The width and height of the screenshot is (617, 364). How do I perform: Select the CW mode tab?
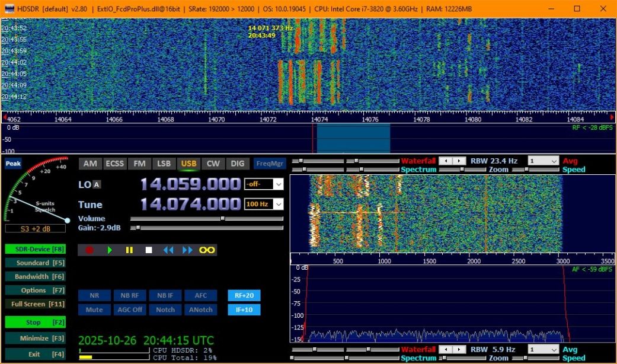point(213,164)
